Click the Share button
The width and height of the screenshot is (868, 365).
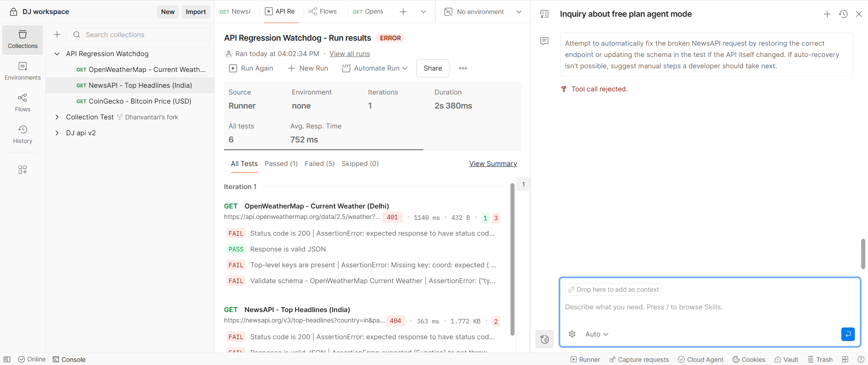(x=433, y=68)
